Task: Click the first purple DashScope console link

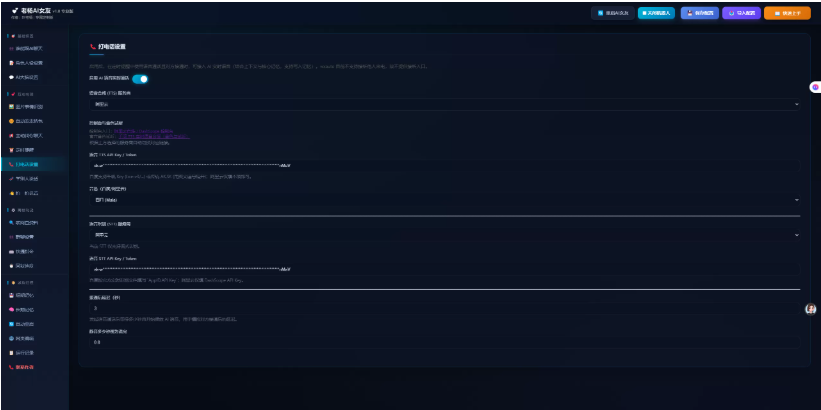Action: (143, 131)
